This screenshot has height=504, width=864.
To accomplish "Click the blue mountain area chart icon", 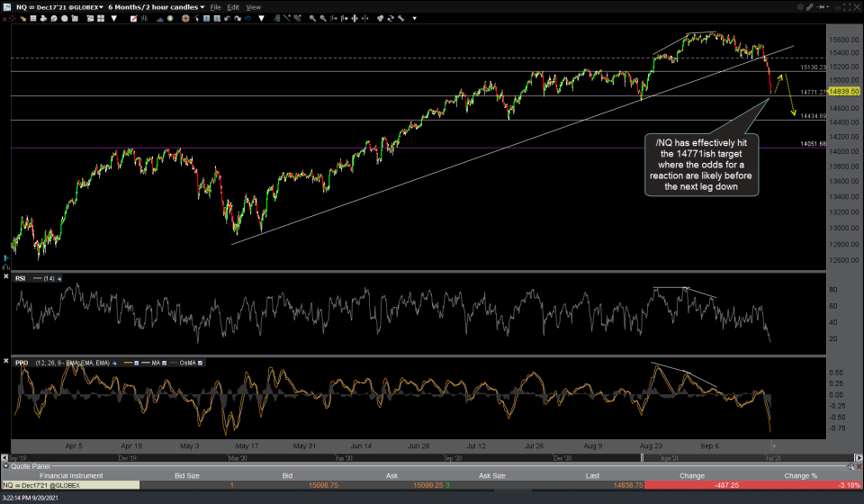I will (160, 18).
